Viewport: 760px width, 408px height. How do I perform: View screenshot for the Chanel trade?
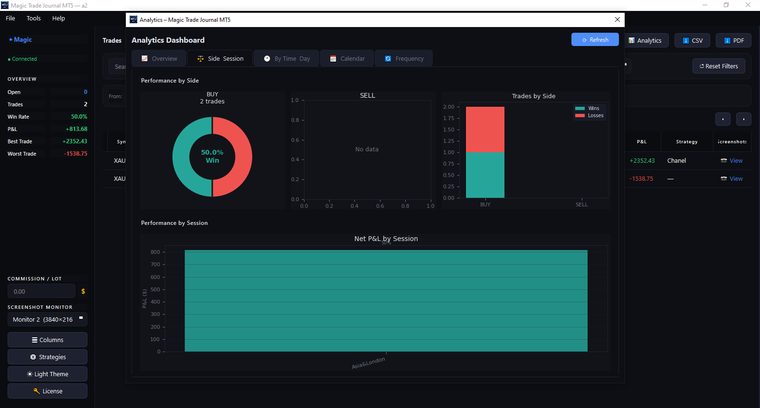[x=732, y=161]
